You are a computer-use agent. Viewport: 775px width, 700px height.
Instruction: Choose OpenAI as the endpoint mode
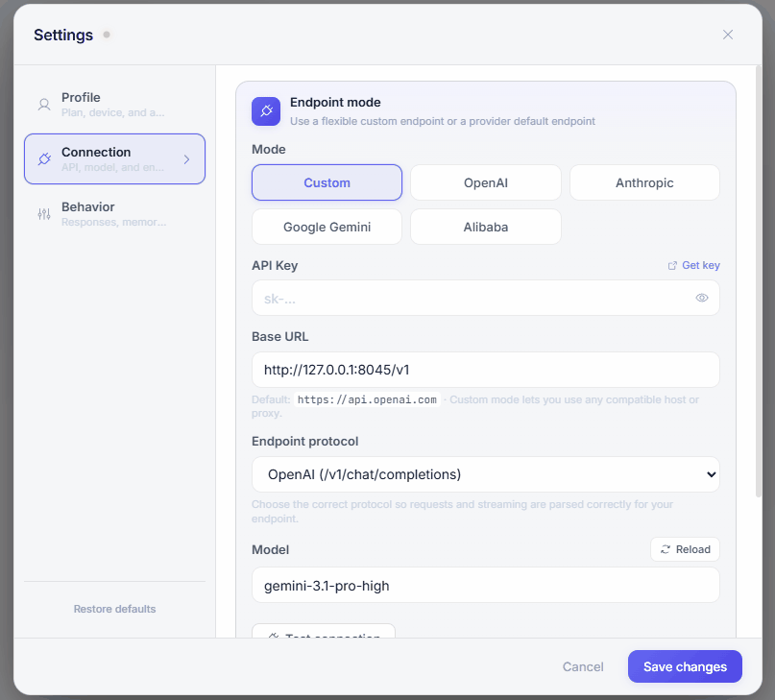pyautogui.click(x=485, y=182)
